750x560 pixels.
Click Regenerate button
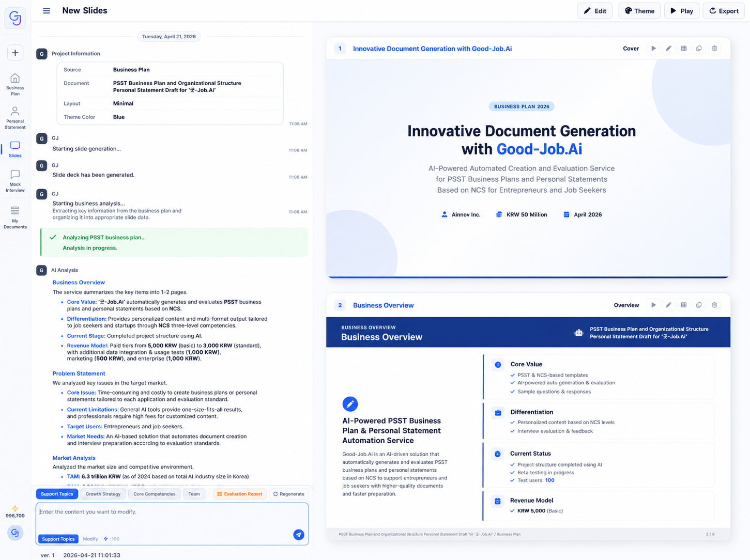289,494
